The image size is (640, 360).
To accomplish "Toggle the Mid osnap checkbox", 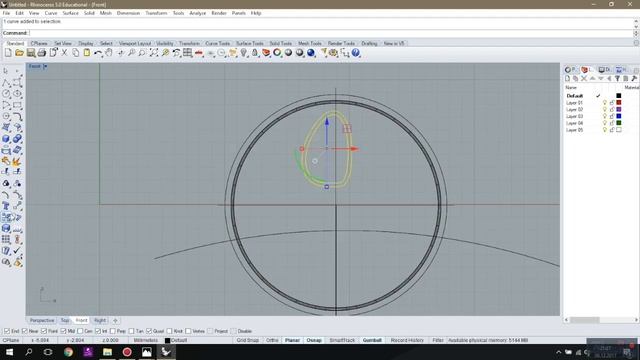I will (63, 331).
